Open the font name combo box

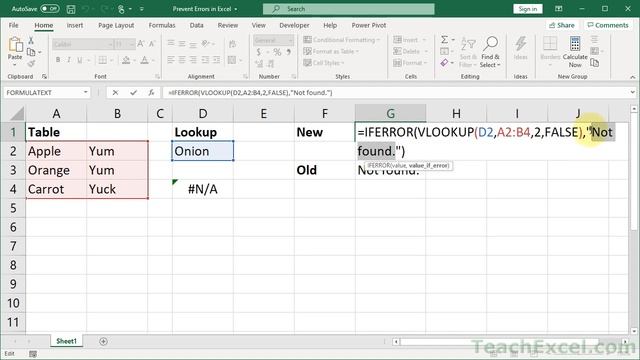82,44
